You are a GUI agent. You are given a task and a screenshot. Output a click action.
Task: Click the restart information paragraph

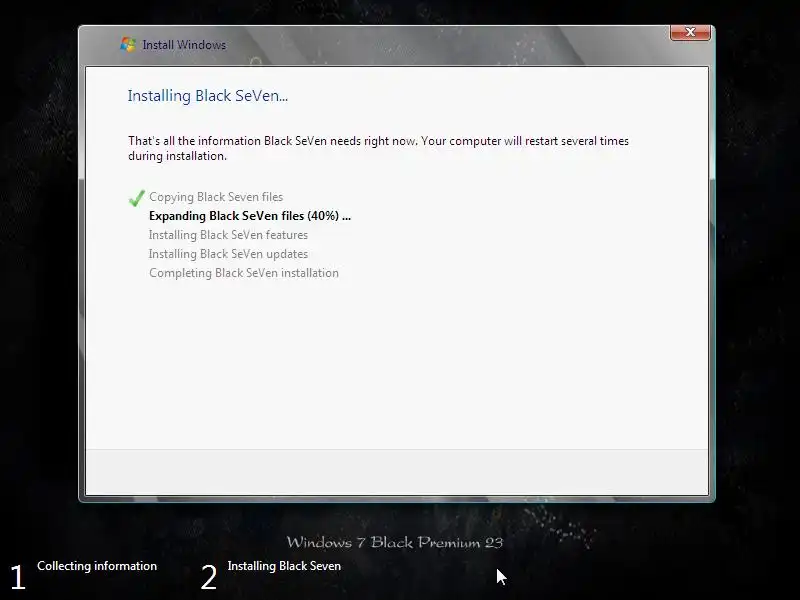point(378,148)
